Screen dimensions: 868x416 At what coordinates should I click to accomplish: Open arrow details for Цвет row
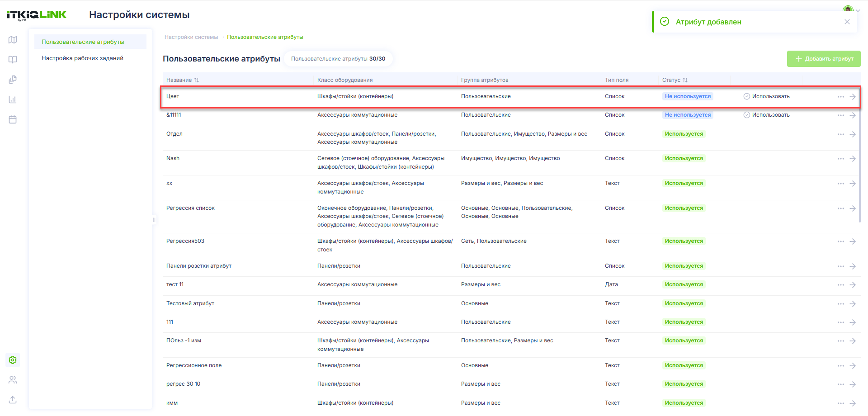tap(853, 97)
